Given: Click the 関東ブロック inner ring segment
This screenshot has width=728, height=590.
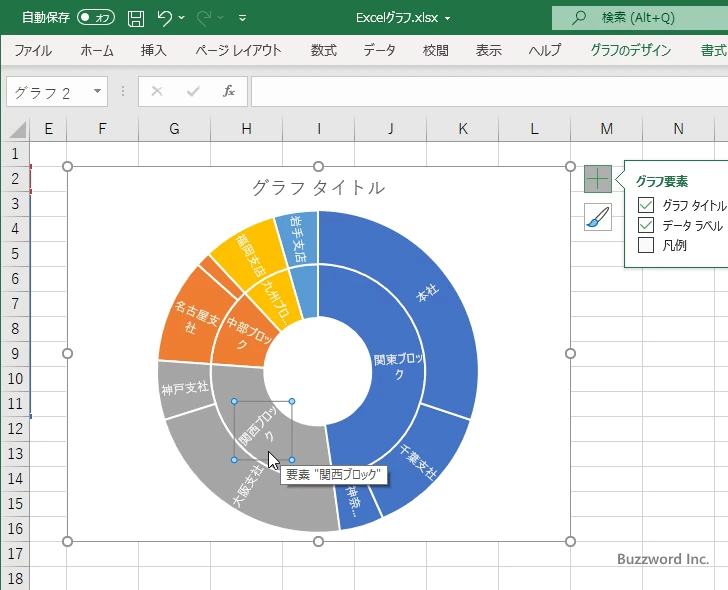Looking at the screenshot, I should click(398, 366).
